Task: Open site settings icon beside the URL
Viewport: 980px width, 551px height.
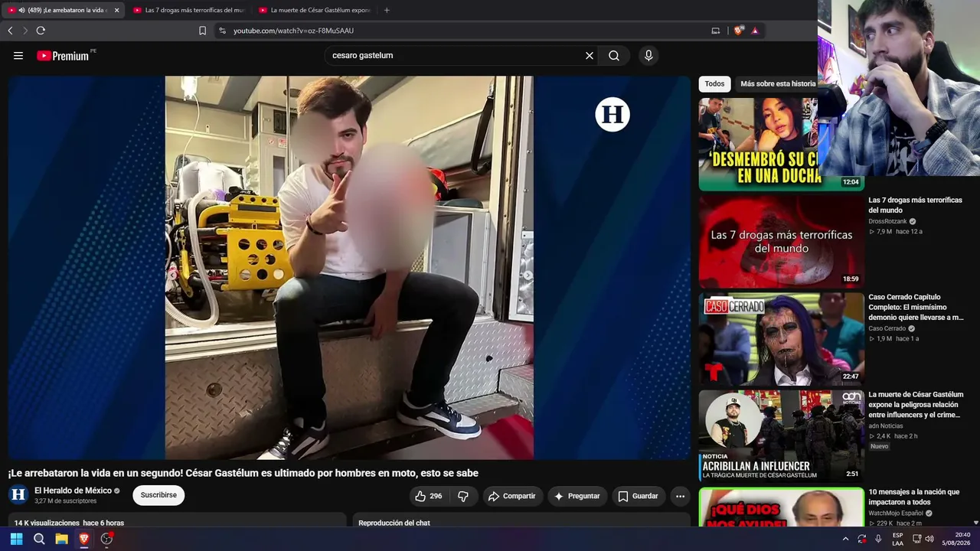Action: (222, 31)
